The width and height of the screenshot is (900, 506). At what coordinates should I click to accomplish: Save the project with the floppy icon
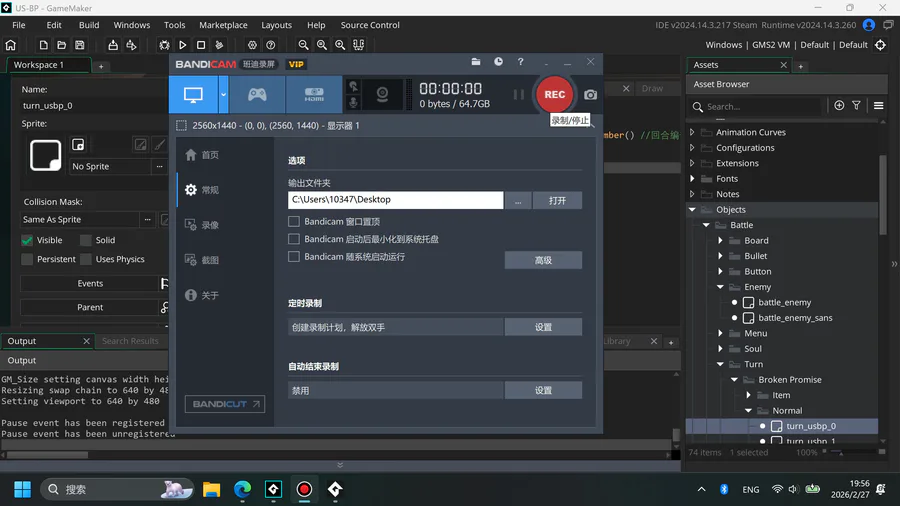pyautogui.click(x=80, y=45)
